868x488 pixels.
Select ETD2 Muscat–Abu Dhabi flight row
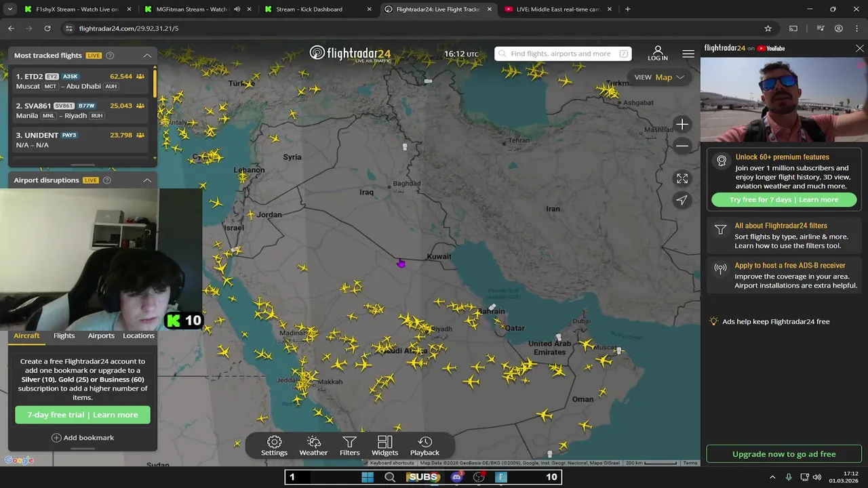pos(81,81)
